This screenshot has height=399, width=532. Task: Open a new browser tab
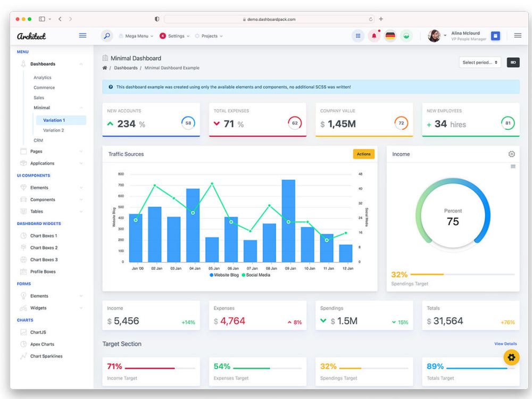(381, 19)
